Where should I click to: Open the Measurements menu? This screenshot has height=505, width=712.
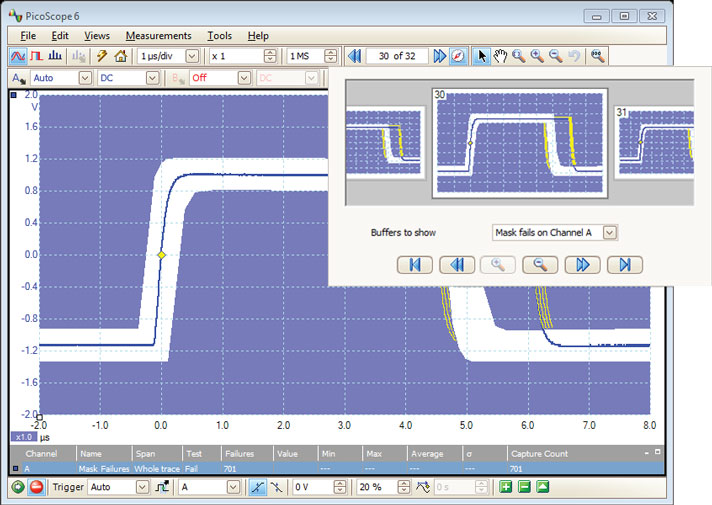coord(158,35)
